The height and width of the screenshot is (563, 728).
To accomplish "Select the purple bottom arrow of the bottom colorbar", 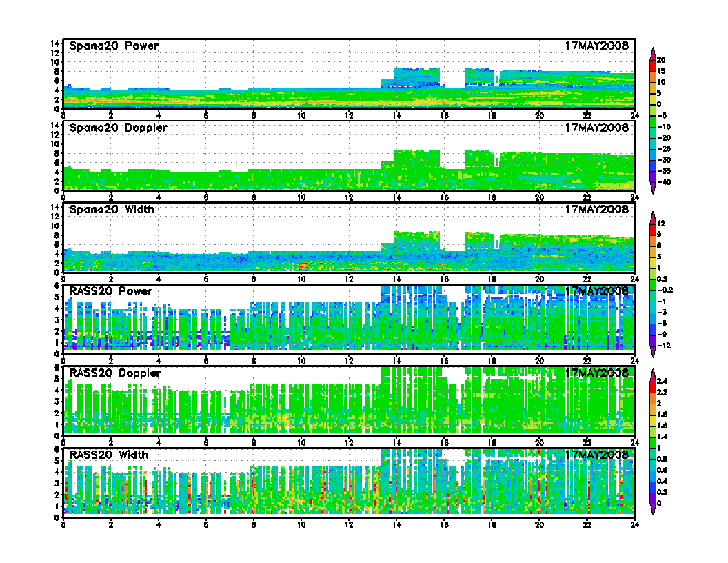I will pos(653,509).
